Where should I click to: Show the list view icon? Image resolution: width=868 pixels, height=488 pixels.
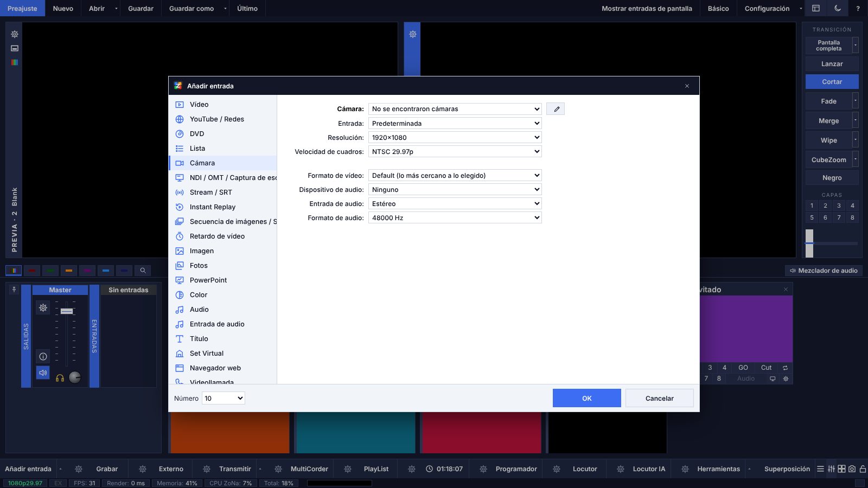pyautogui.click(x=820, y=469)
